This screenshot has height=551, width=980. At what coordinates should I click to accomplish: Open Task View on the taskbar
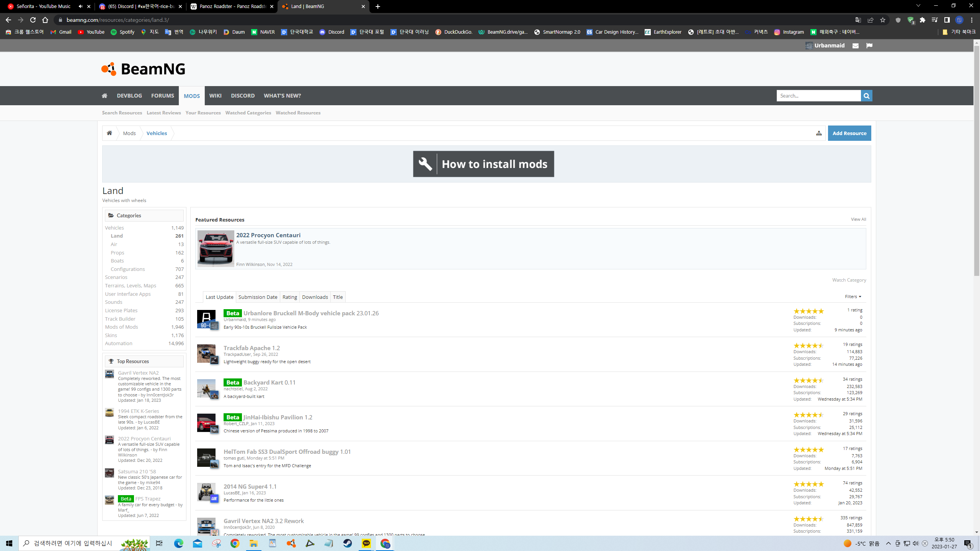coord(159,543)
